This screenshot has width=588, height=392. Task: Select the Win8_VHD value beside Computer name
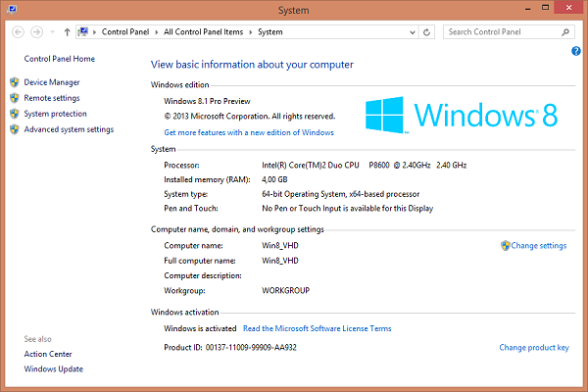280,246
